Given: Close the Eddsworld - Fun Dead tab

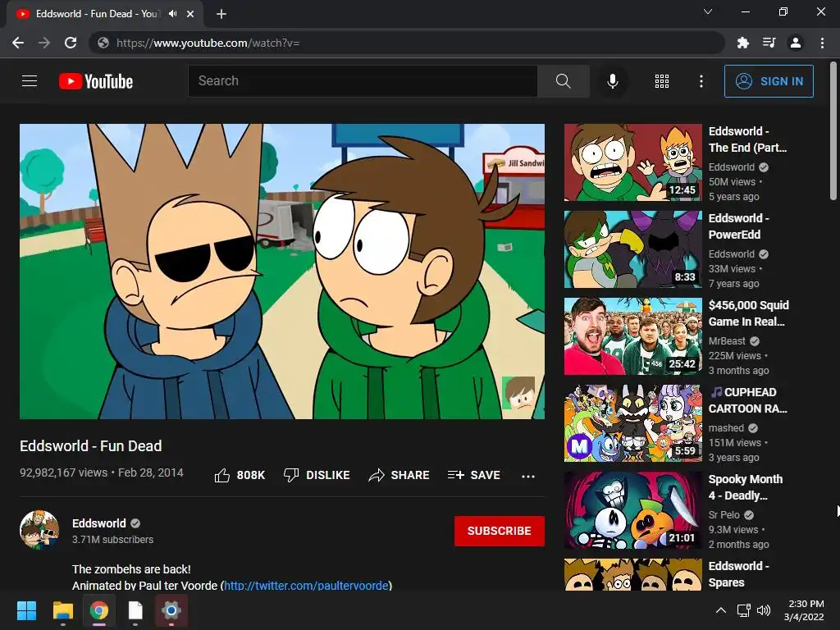Looking at the screenshot, I should (190, 14).
